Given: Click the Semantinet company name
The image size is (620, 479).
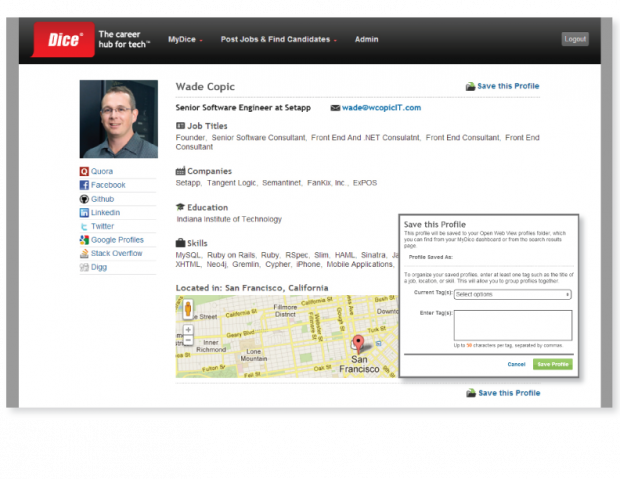Looking at the screenshot, I should pos(281,183).
